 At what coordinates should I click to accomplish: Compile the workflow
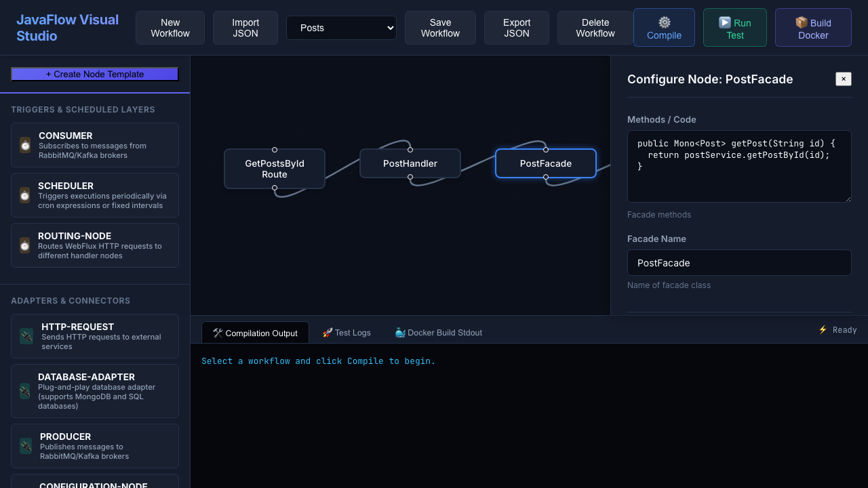click(x=664, y=28)
